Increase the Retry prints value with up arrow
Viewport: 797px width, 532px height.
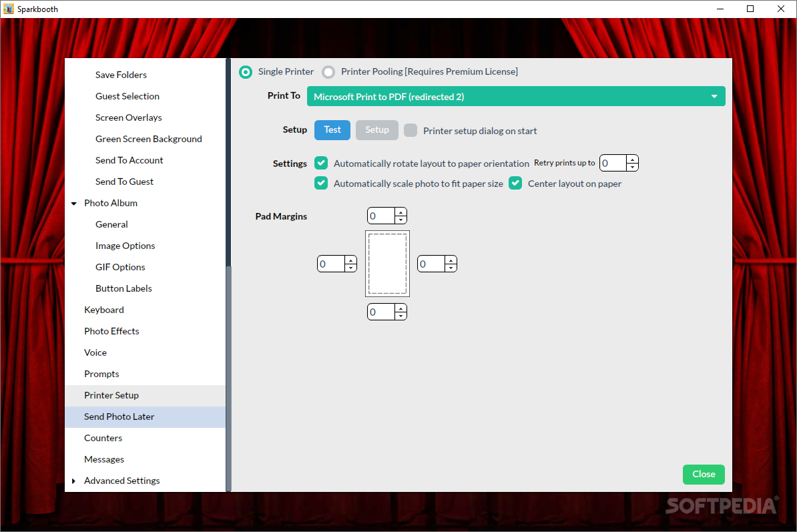point(632,160)
